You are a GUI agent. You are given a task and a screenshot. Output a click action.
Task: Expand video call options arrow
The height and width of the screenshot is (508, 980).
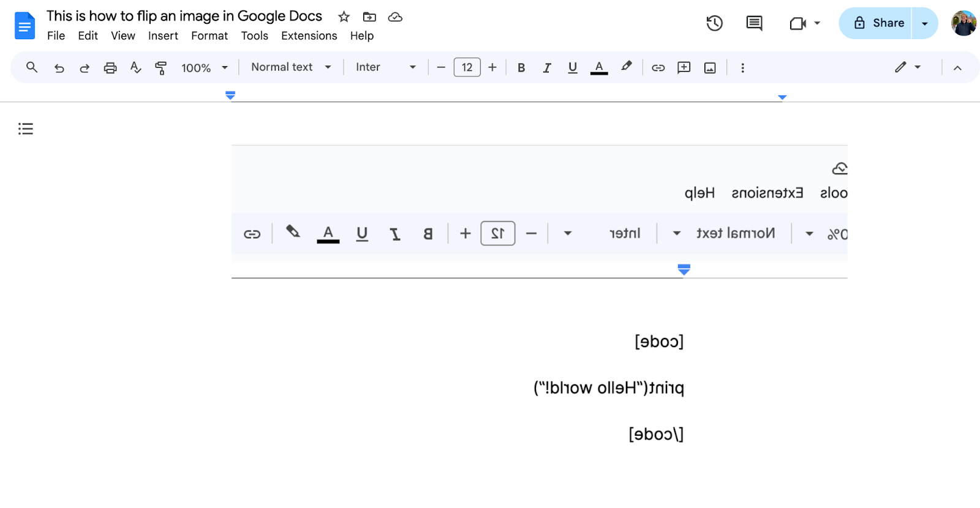click(817, 23)
